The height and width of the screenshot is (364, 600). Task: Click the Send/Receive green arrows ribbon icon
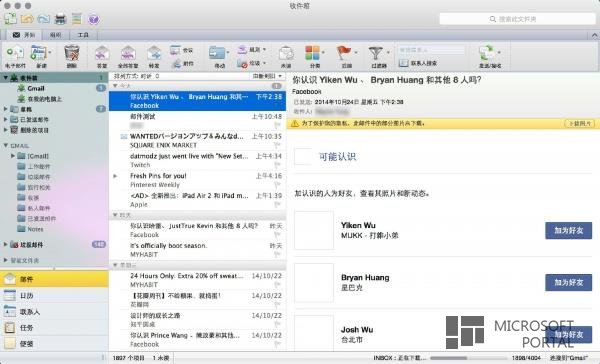click(x=487, y=53)
